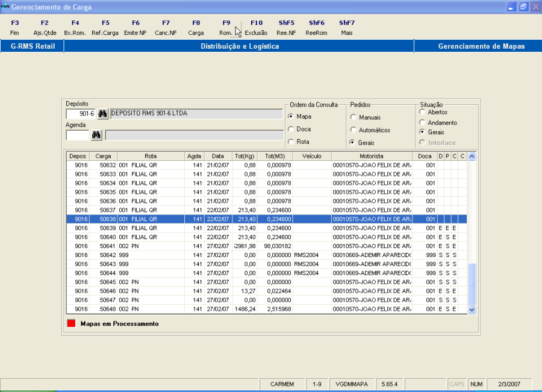
Task: Click F5 Ref.Carga toolbar function
Action: 105,28
